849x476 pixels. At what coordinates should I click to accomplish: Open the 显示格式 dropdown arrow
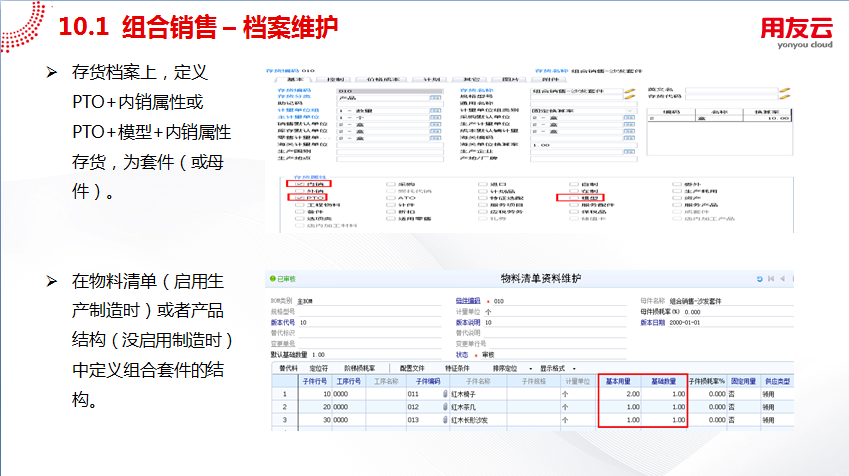(x=574, y=369)
